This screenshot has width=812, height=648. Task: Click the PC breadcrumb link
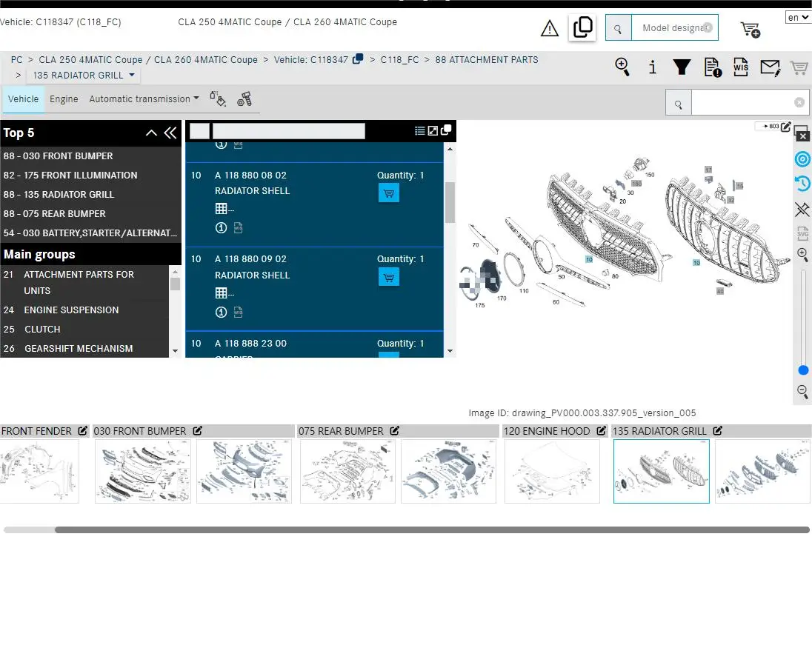(16, 59)
